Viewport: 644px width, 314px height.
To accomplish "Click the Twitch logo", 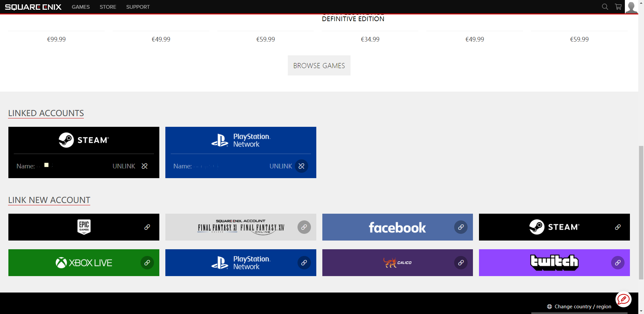I will pos(554,262).
